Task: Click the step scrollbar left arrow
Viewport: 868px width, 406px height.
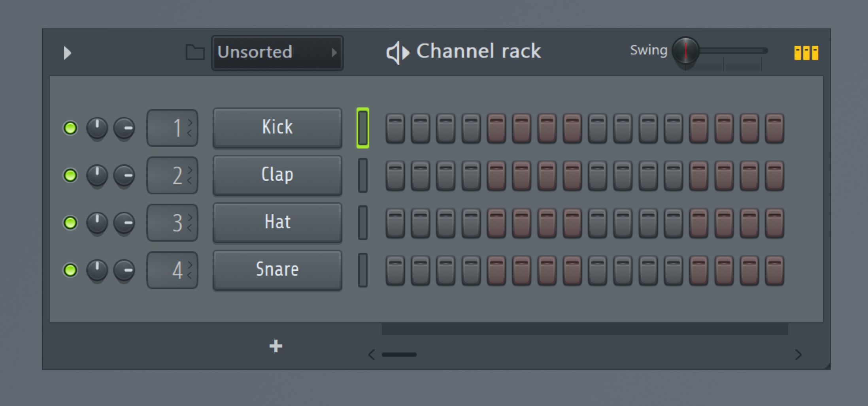Action: click(x=372, y=355)
